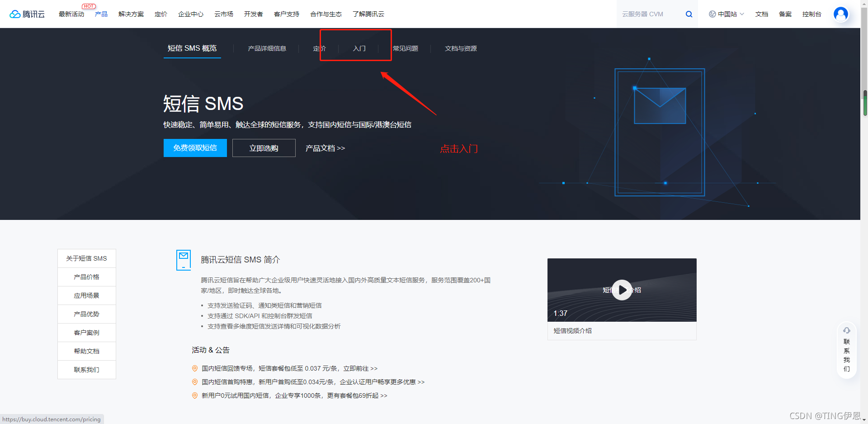
Task: Switch to the 定价 tab under SMS
Action: point(320,48)
